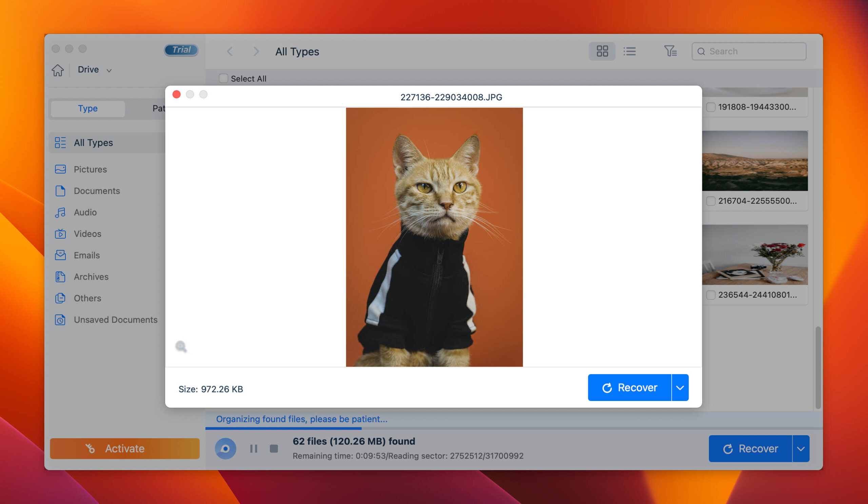Click the All Types header title
This screenshot has height=504, width=868.
tap(297, 52)
